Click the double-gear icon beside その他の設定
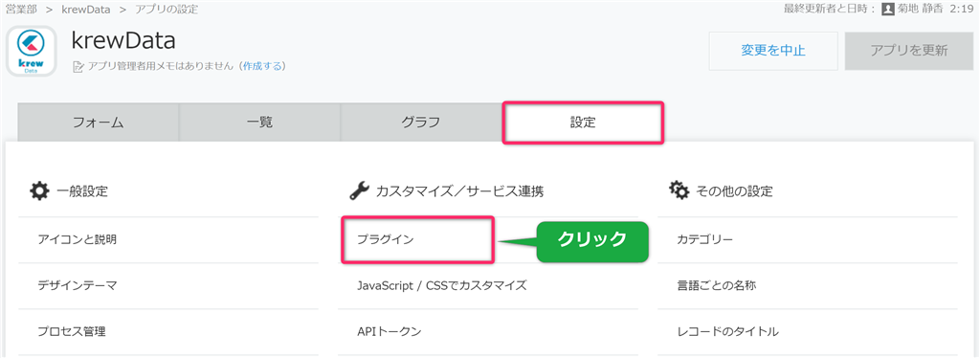Image resolution: width=980 pixels, height=358 pixels. (679, 190)
